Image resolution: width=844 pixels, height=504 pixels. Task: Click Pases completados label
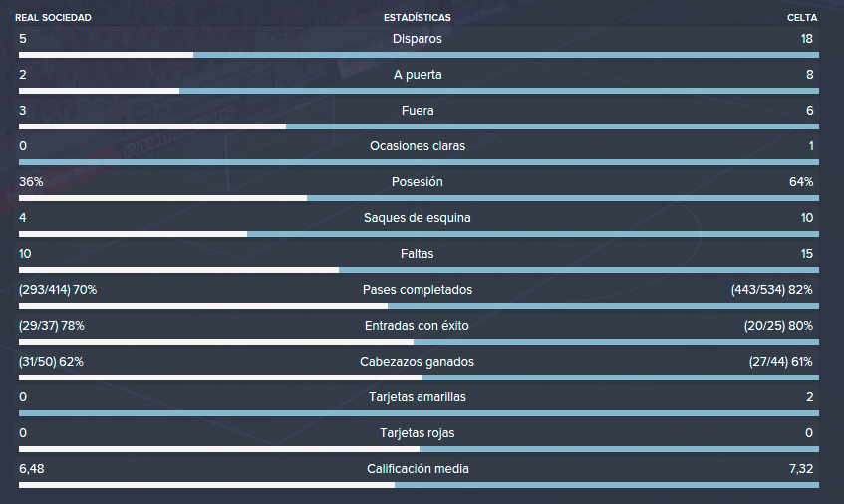418,290
